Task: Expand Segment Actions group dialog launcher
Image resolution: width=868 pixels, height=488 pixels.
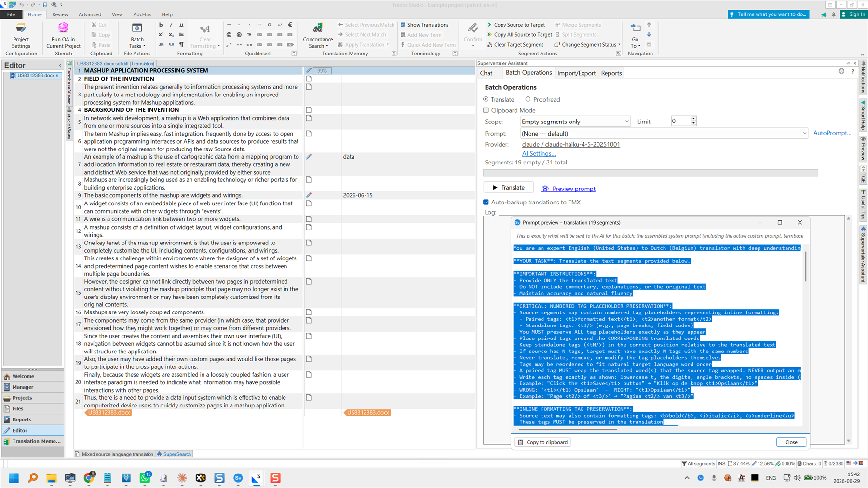Action: point(618,54)
